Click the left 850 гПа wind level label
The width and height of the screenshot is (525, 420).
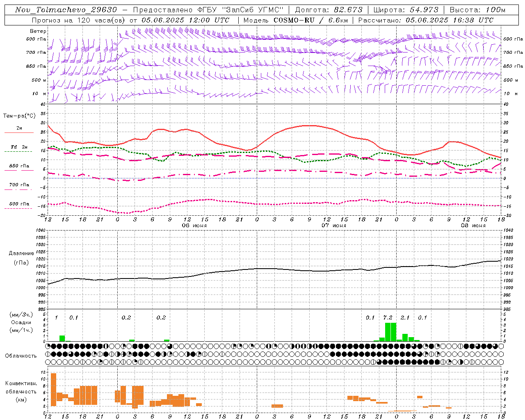(x=36, y=66)
